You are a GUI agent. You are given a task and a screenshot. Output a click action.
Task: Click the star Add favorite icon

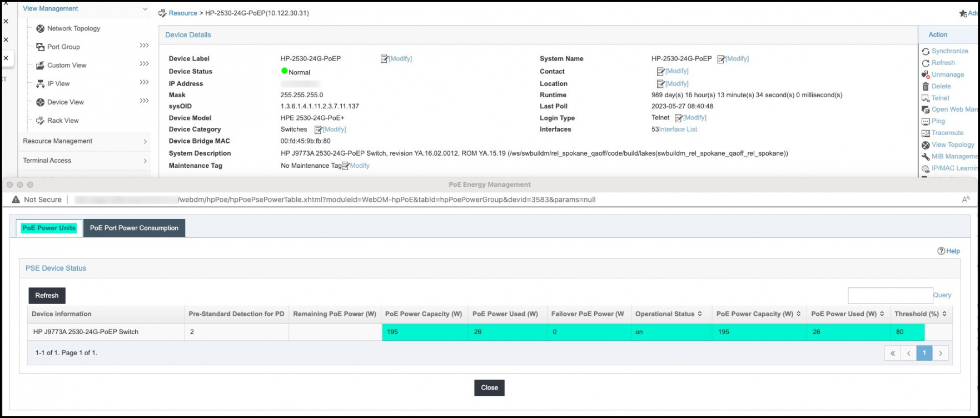pyautogui.click(x=963, y=13)
